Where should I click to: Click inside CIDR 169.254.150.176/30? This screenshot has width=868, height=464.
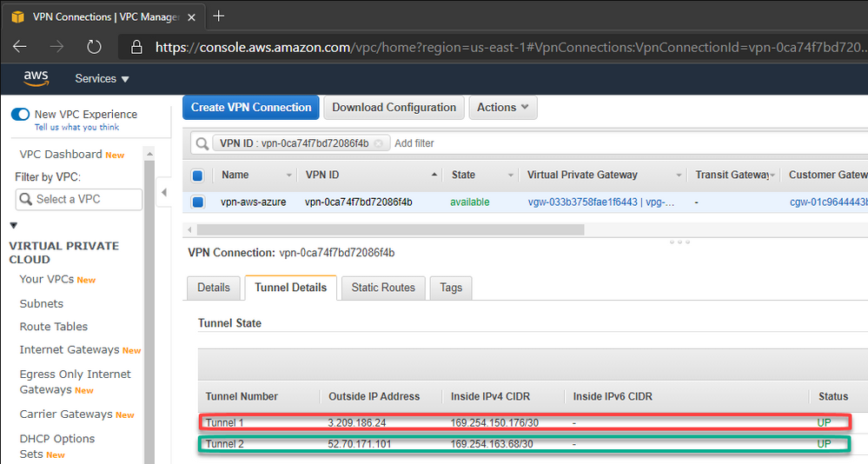(494, 423)
